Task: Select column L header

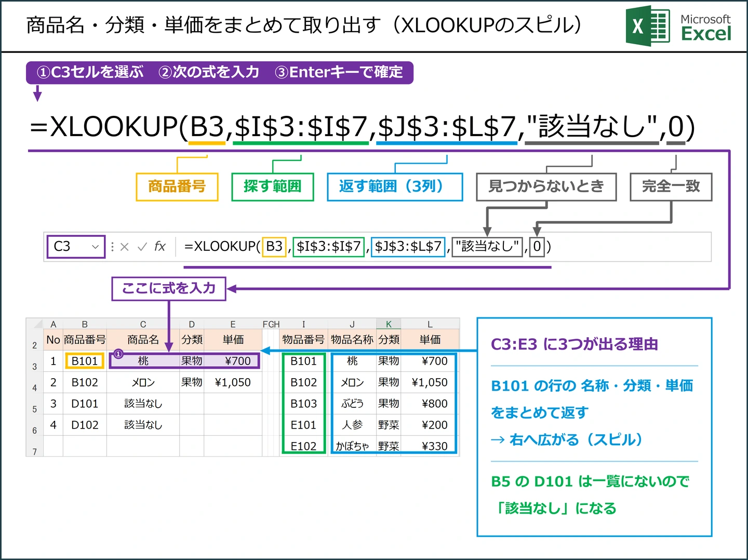Action: pyautogui.click(x=430, y=324)
